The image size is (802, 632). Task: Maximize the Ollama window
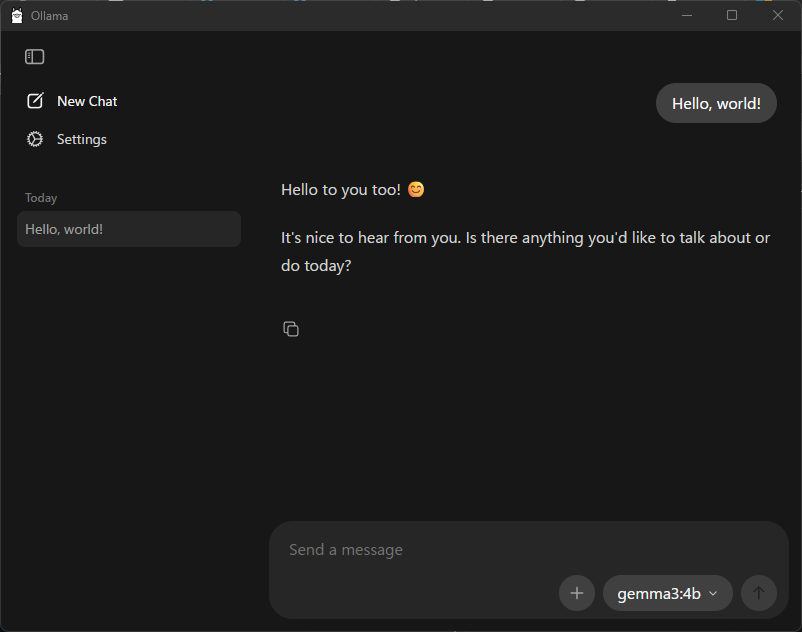(x=731, y=15)
